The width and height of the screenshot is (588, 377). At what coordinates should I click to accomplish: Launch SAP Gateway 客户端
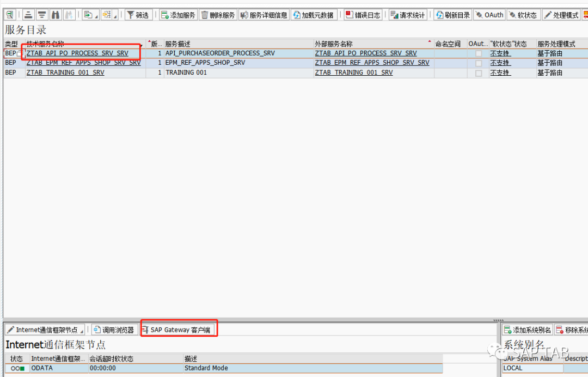point(177,330)
